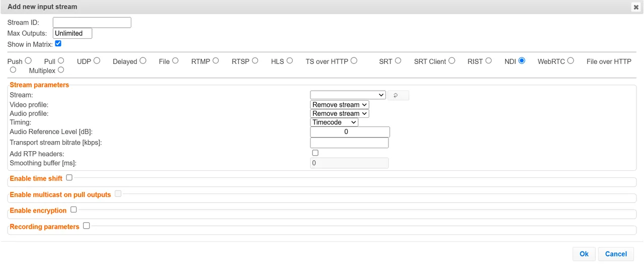Click the Enable multicast on pull outputs label
Screen dimensions: 644x266
[60, 194]
